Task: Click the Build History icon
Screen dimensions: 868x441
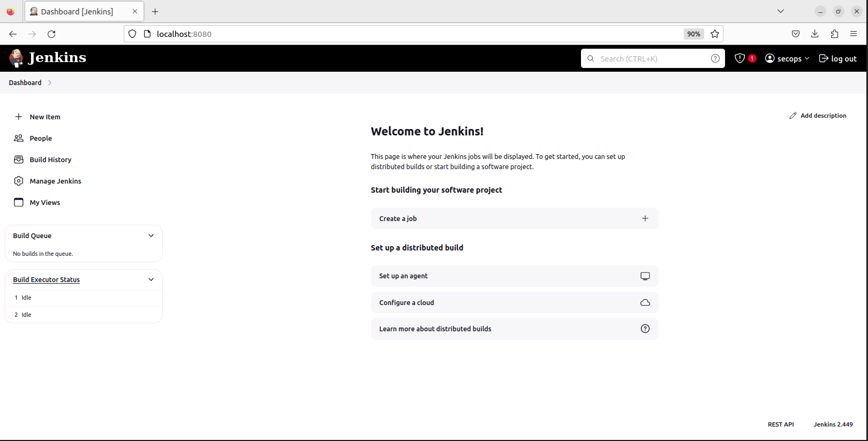Action: 19,159
